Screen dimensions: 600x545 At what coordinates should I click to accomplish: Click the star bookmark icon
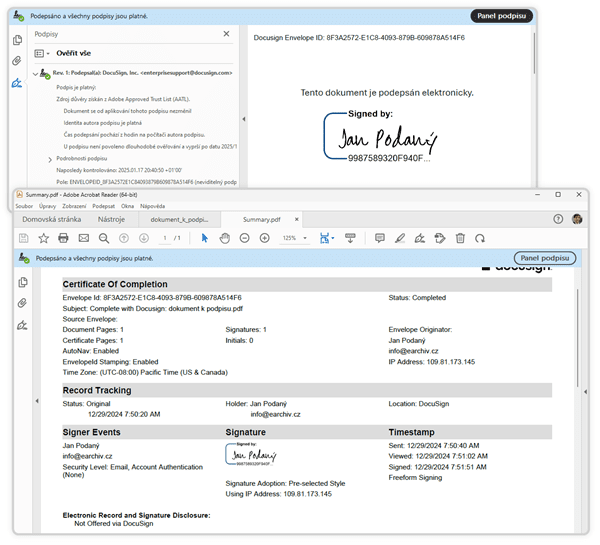pos(44,238)
